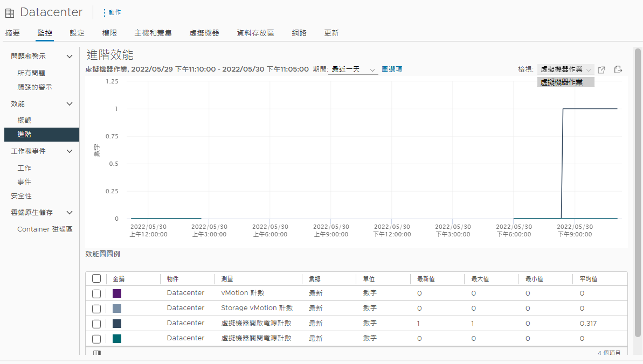Viewport: 643px width, 364px height.
Task: Click the export chart icon
Action: [618, 69]
